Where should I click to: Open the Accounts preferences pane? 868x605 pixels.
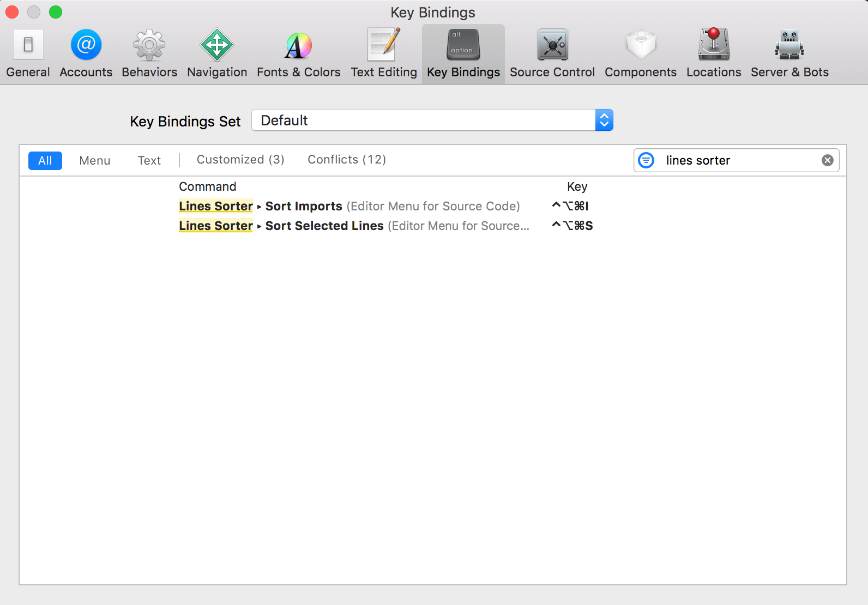86,54
